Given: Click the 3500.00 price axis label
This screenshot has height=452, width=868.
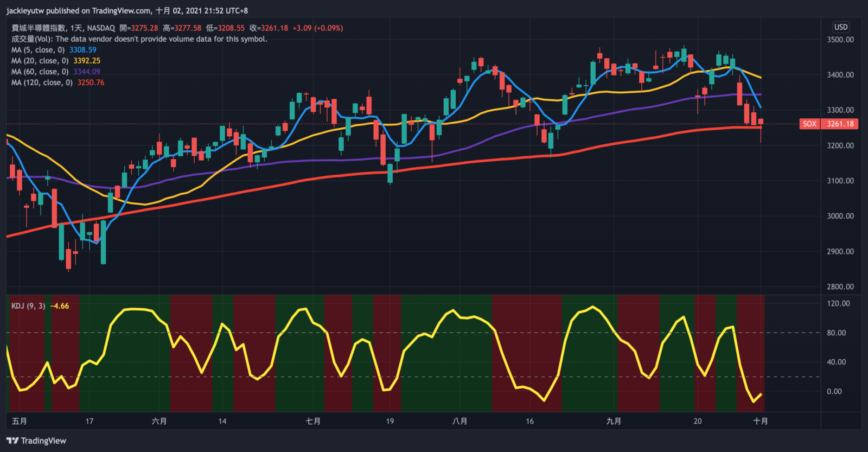Looking at the screenshot, I should click(x=840, y=40).
